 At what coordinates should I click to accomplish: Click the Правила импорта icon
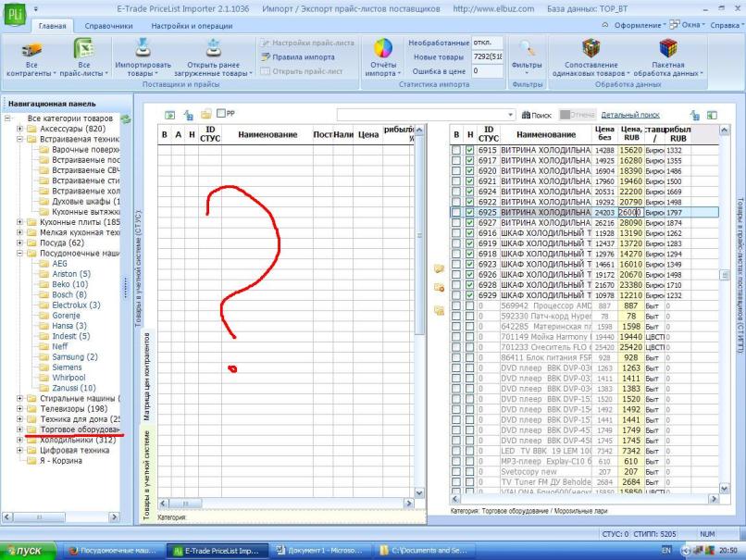pyautogui.click(x=265, y=57)
